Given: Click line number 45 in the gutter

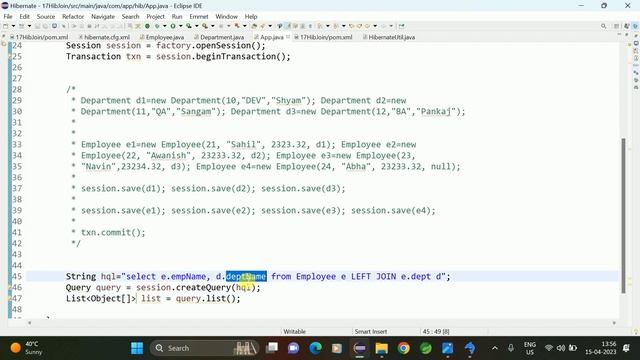Looking at the screenshot, I should pyautogui.click(x=17, y=276).
